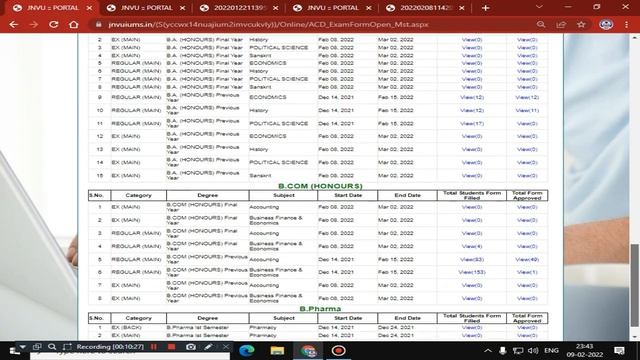The image size is (640, 360).
Task: Open View(93) forms filled link
Action: (472, 259)
